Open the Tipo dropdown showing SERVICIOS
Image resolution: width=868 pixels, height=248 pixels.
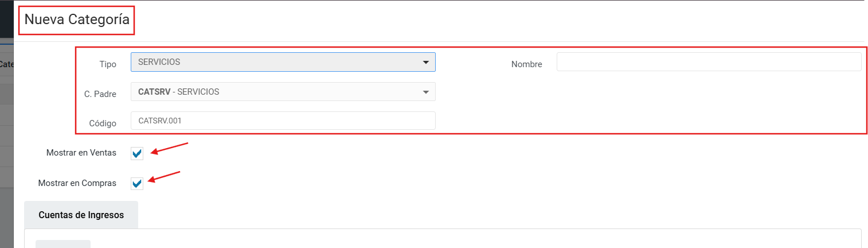point(275,62)
